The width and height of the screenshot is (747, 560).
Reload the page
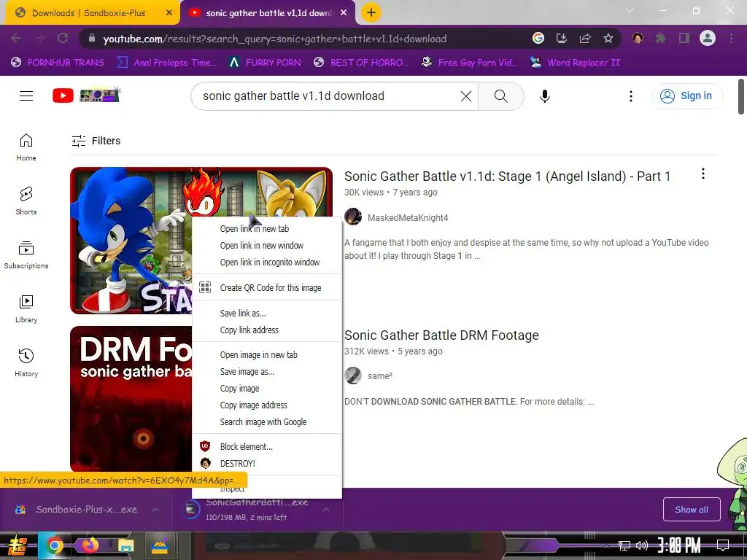pyautogui.click(x=63, y=39)
